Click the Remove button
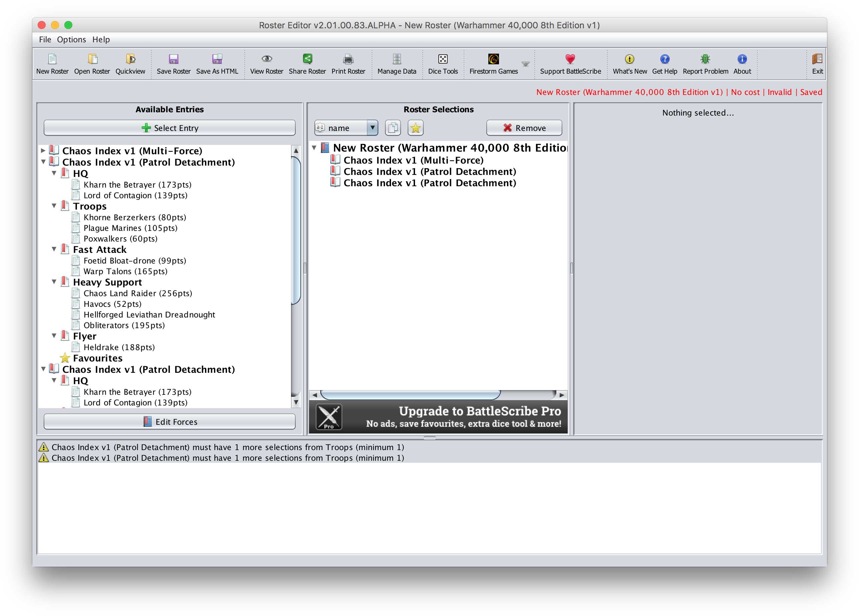Image resolution: width=859 pixels, height=616 pixels. [x=524, y=128]
